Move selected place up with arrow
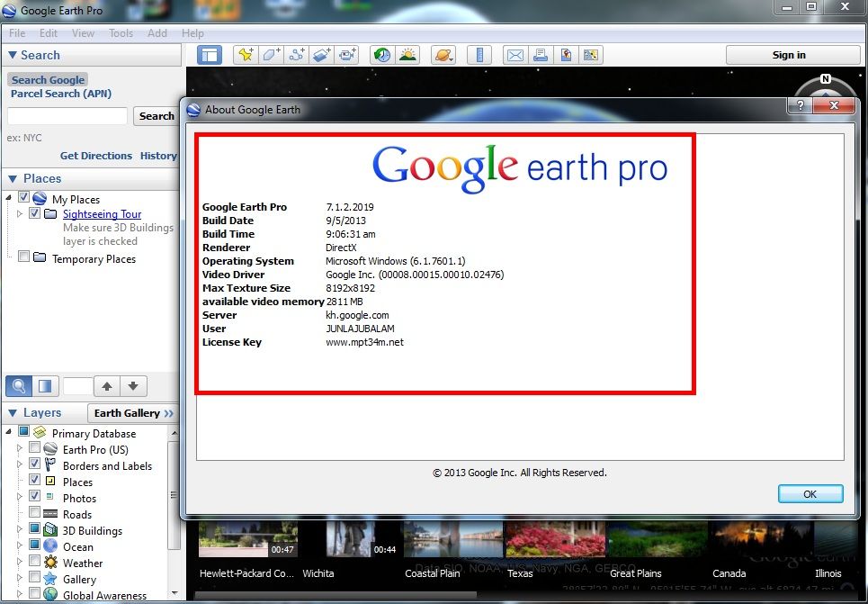Screen dimensions: 868x604 tap(107, 386)
